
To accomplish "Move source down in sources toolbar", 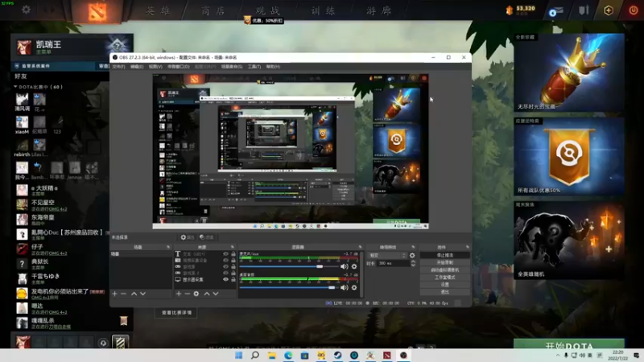I will (x=215, y=294).
